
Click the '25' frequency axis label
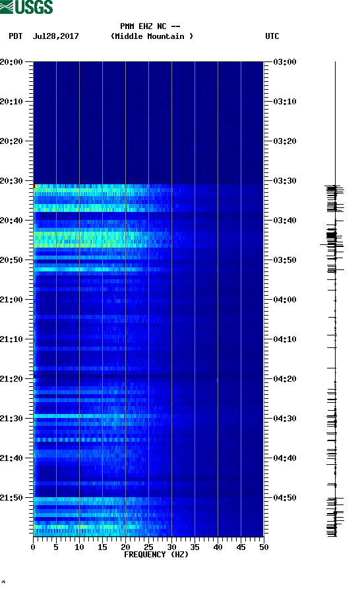148,547
